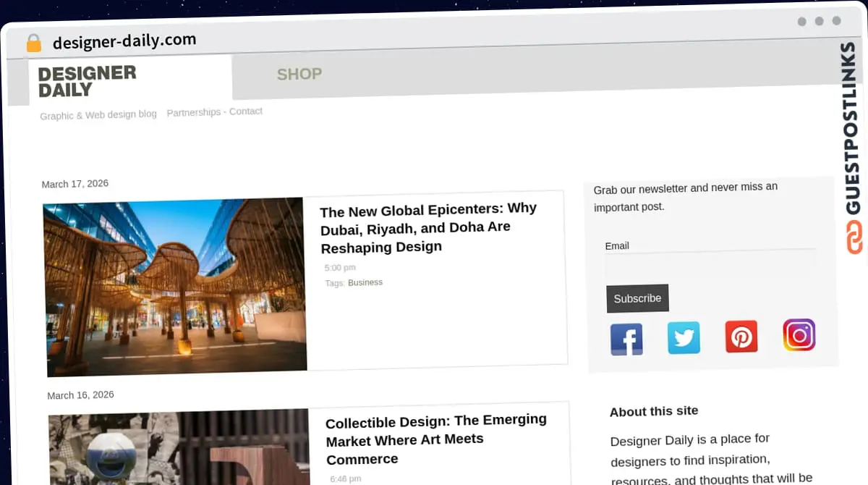
Task: Click the orange Guestpostlinks chain-link icon
Action: click(x=854, y=237)
